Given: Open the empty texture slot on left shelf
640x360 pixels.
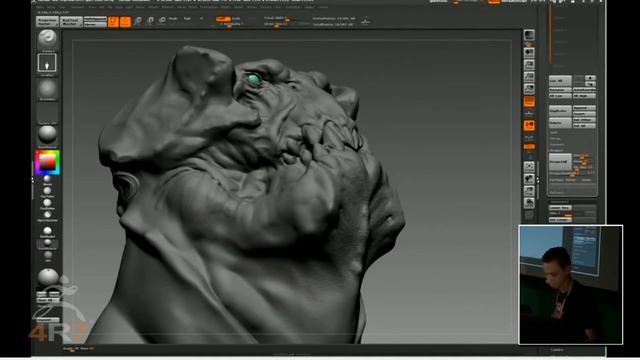Looking at the screenshot, I should click(x=47, y=112).
